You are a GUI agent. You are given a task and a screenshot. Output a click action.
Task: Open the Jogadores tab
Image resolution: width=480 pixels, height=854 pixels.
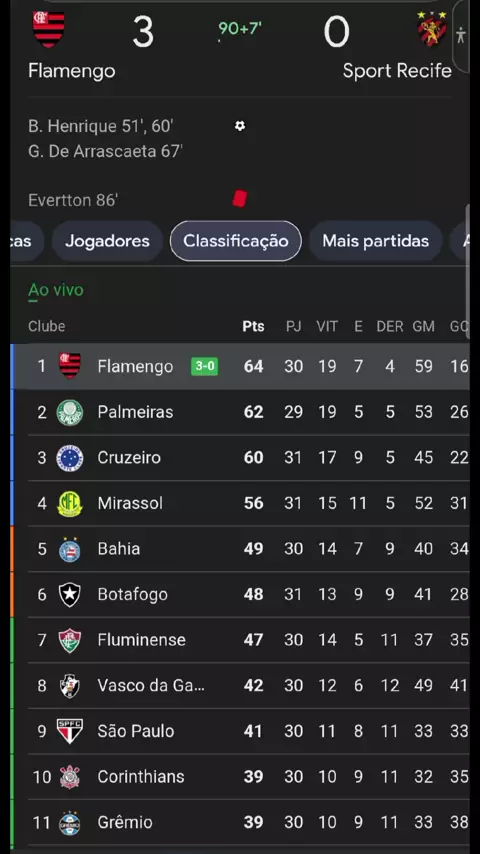point(107,241)
